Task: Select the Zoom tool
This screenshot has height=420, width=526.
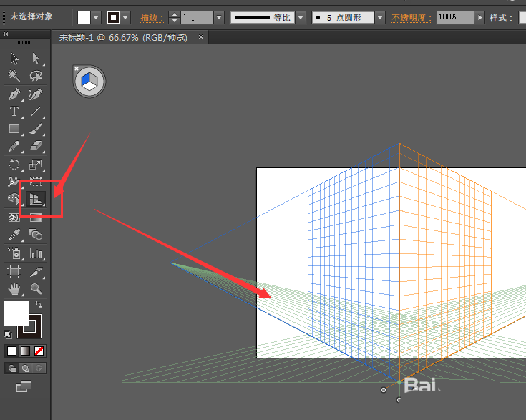Action: tap(36, 289)
